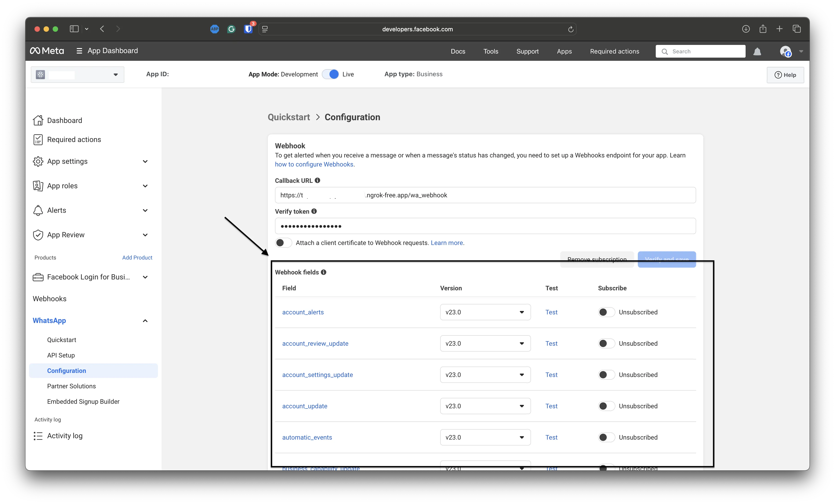Click the info icon next to Verify token
Viewport: 835px width, 504px height.
tap(314, 211)
